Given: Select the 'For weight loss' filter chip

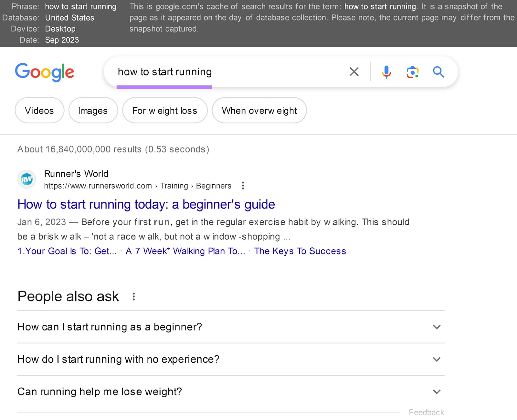Looking at the screenshot, I should pos(164,110).
